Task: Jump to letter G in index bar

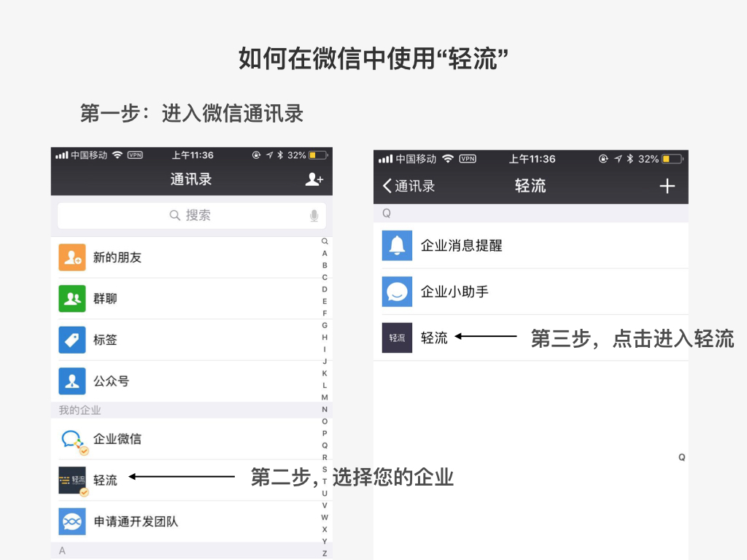Action: [325, 325]
